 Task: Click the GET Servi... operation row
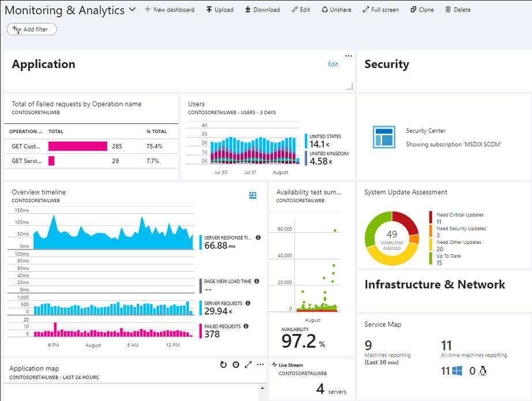click(91, 161)
